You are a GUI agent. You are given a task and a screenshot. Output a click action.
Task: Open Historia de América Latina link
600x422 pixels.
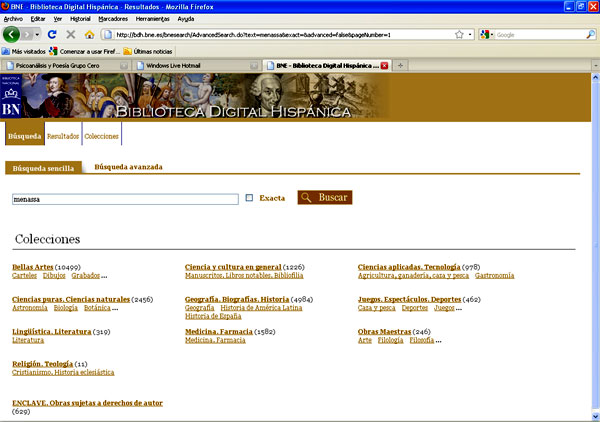pyautogui.click(x=261, y=308)
